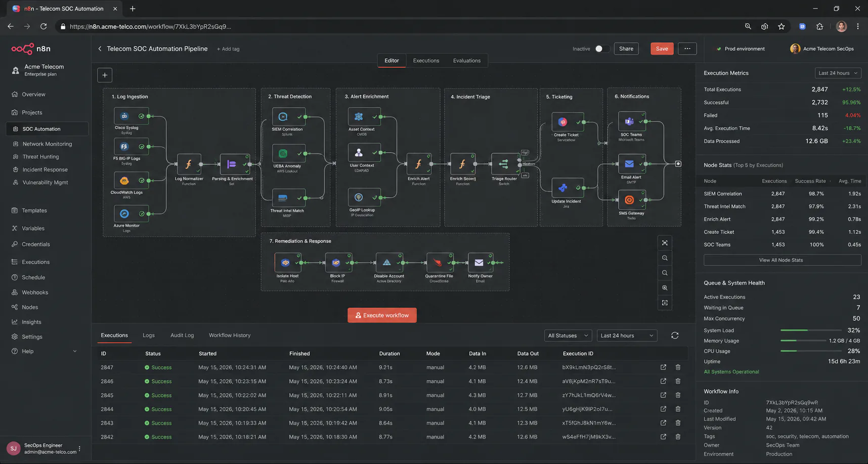Click the refresh executions icon
Screen dimensions: 868x464
675,335
